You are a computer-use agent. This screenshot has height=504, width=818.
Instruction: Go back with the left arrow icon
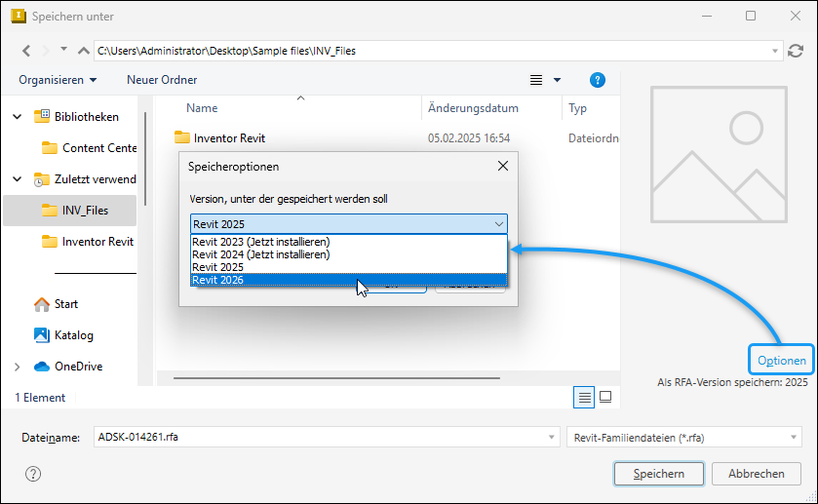click(x=26, y=51)
